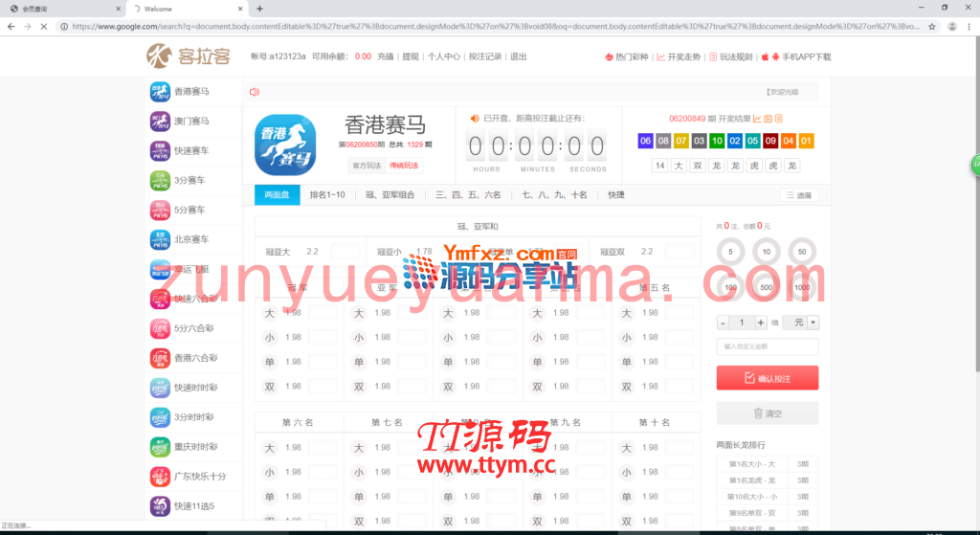
Task: Switch to 官方玩法 mode
Action: pos(367,166)
